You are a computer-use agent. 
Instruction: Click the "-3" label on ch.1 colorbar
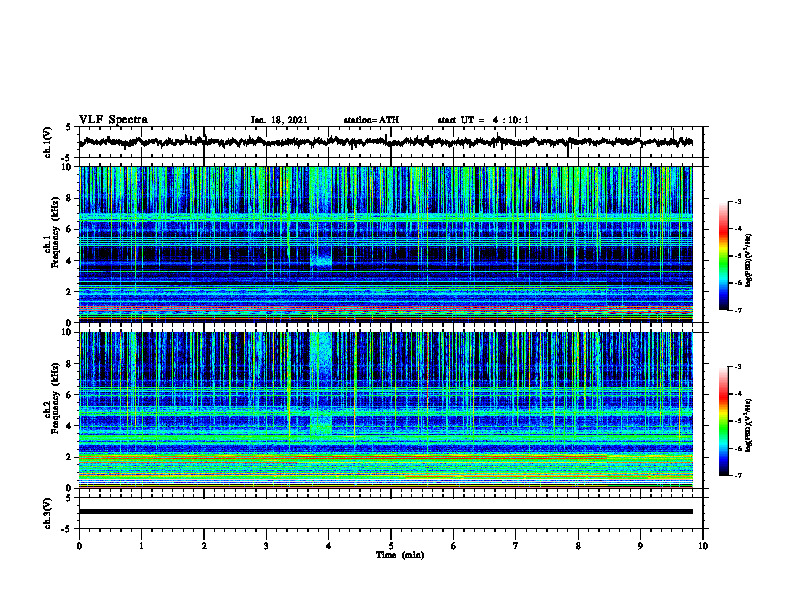pyautogui.click(x=738, y=201)
